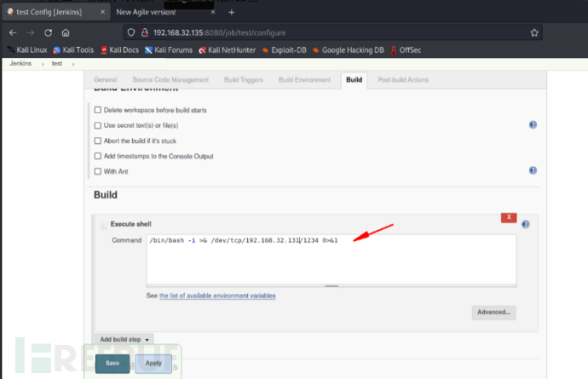Grab the Command textarea resize handle

click(x=331, y=286)
